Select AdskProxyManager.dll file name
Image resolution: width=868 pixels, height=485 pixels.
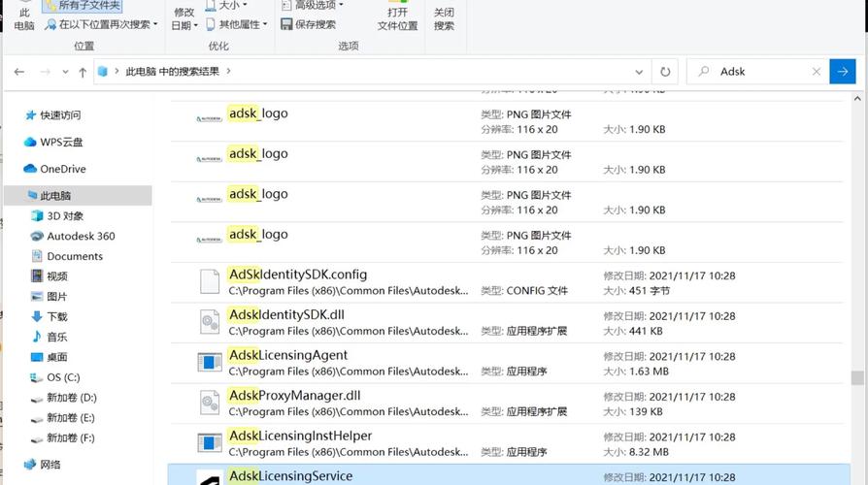tap(294, 396)
